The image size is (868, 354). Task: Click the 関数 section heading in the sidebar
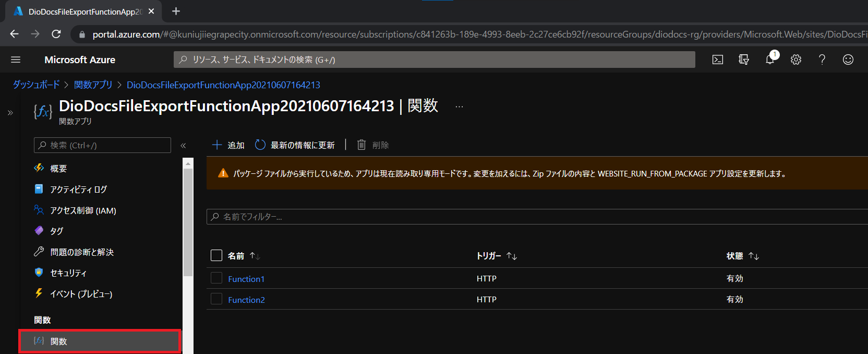42,320
